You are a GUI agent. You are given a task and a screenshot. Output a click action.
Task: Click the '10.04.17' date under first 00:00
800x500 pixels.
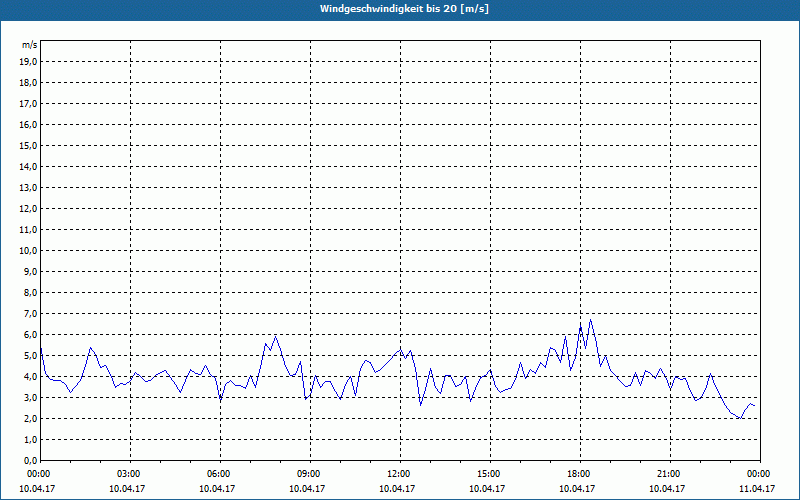[x=37, y=488]
